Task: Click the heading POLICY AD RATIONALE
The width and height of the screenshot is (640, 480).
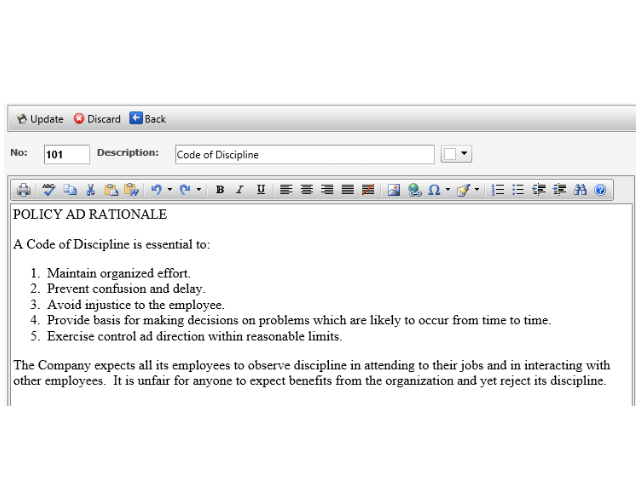Action: [90, 214]
